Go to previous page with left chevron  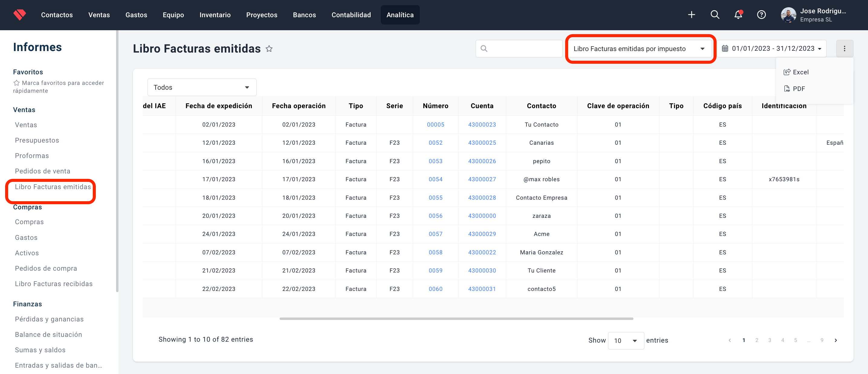pyautogui.click(x=730, y=340)
